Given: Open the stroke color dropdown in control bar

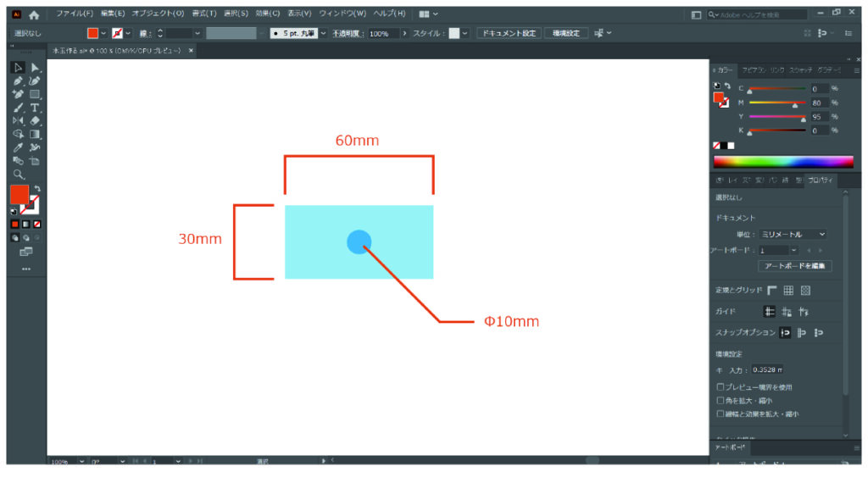Looking at the screenshot, I should point(129,33).
